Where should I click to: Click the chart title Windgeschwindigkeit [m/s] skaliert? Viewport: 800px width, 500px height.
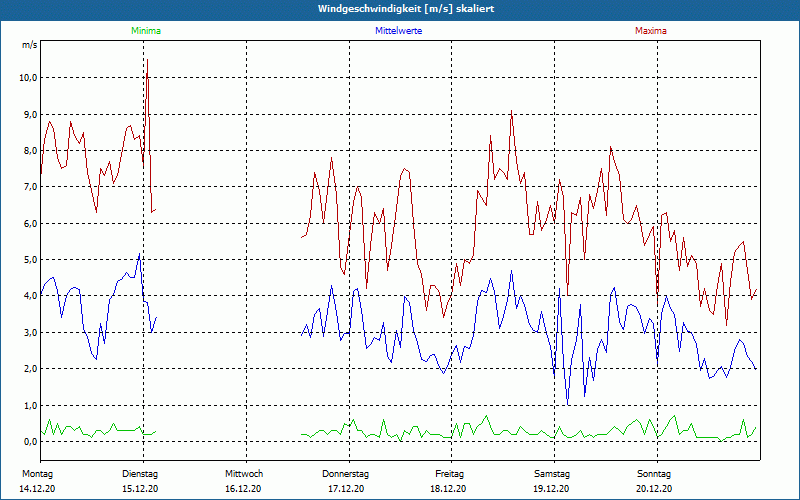(x=406, y=9)
